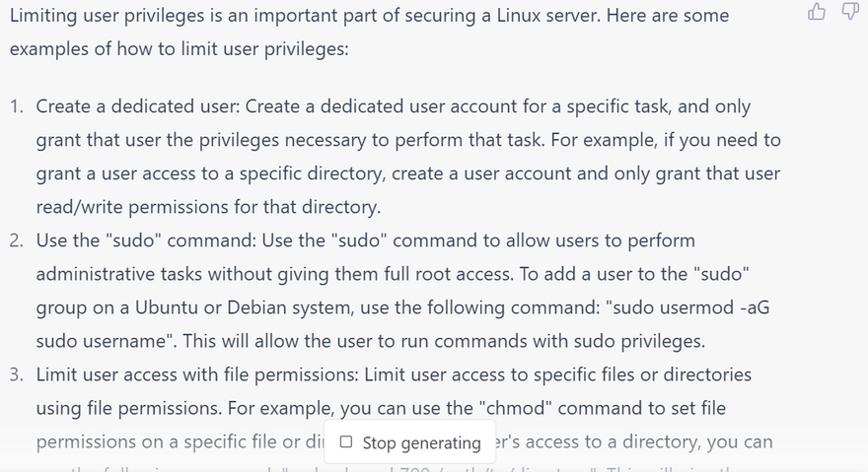868x472 pixels.
Task: Click the square stop icon
Action: (x=345, y=442)
